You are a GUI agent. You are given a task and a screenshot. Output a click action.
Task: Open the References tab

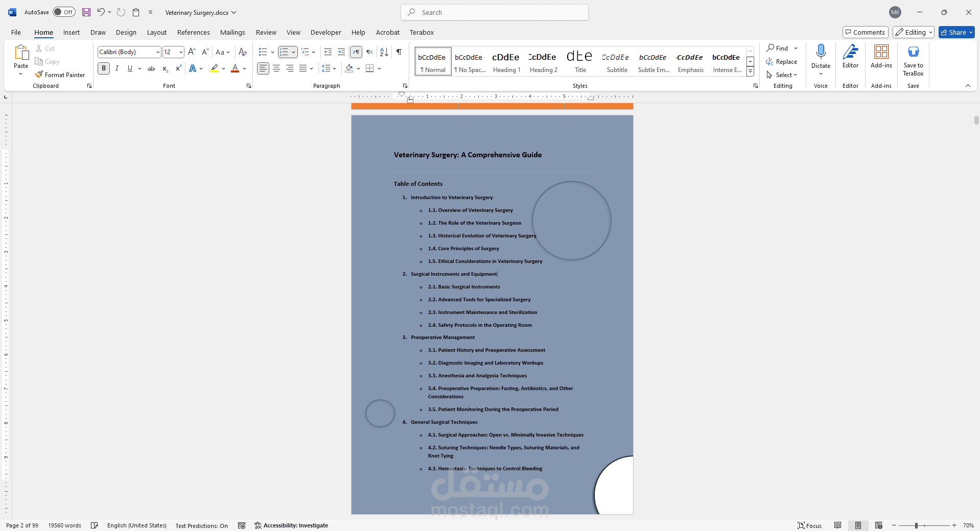194,32
